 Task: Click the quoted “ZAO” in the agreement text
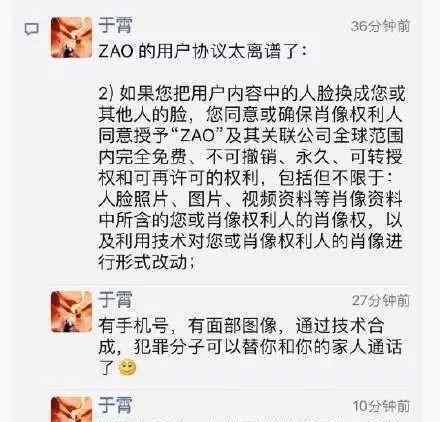(197, 135)
